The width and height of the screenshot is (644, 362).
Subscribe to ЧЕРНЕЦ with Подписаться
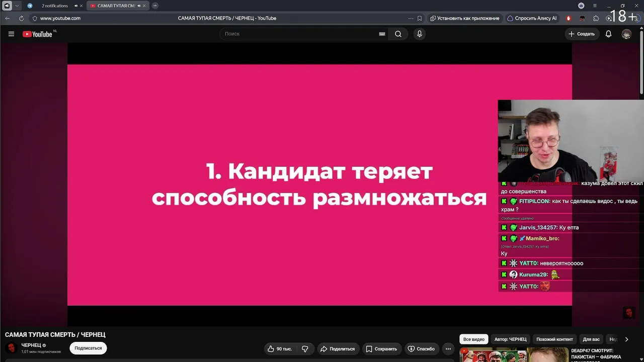click(x=88, y=348)
